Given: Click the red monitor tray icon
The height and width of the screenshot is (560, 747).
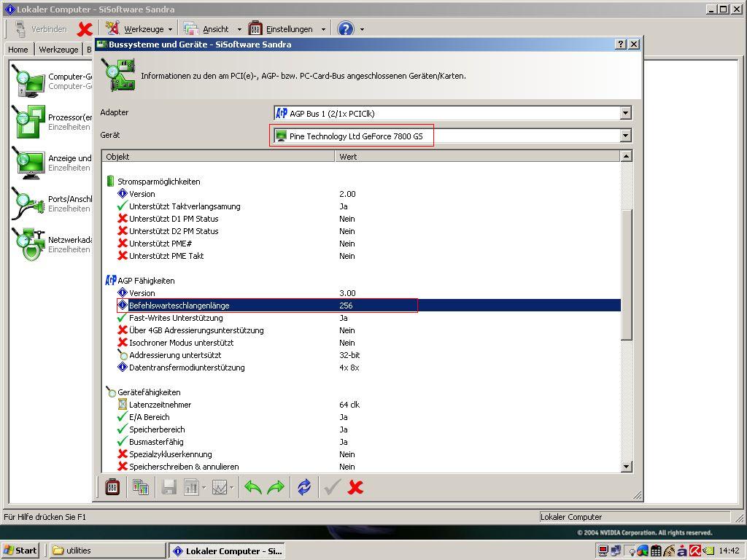Looking at the screenshot, I should coord(603,551).
